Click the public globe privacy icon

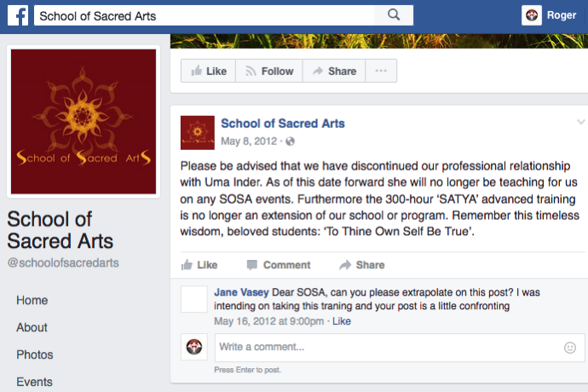(290, 141)
